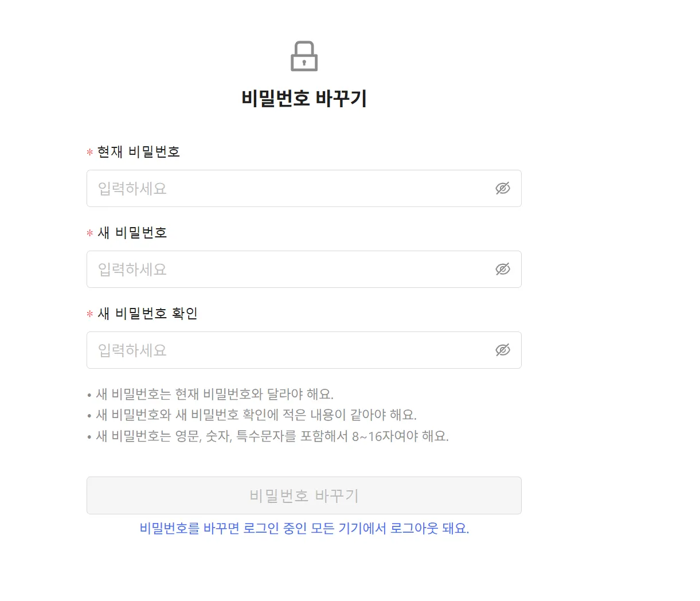Click the 현재 비밀번호 field label
This screenshot has width=700, height=601.
(x=139, y=152)
